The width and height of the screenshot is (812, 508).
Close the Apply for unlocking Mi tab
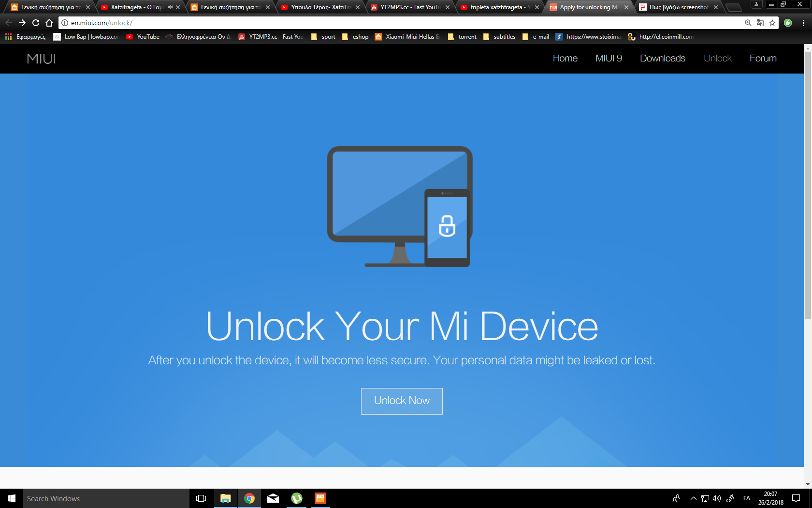click(626, 7)
